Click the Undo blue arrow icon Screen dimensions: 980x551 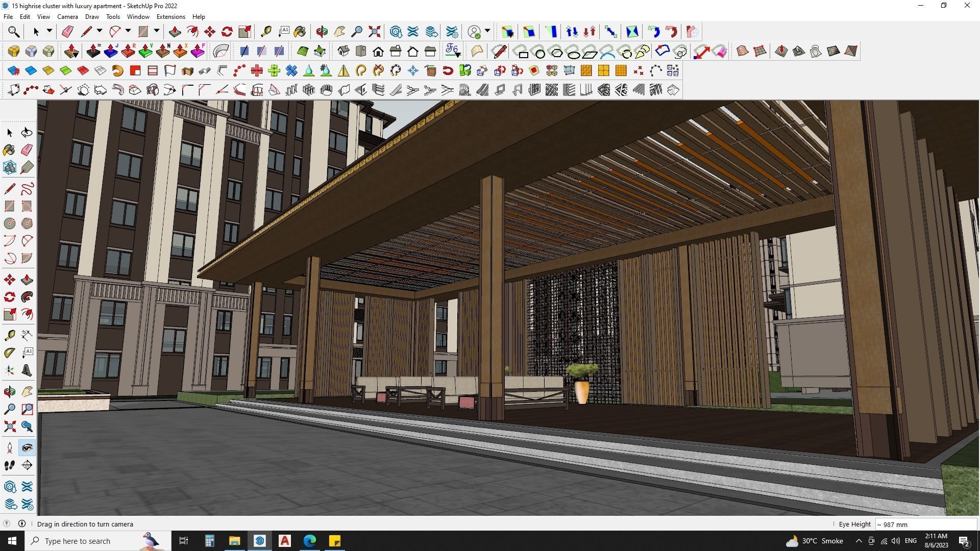tap(654, 32)
